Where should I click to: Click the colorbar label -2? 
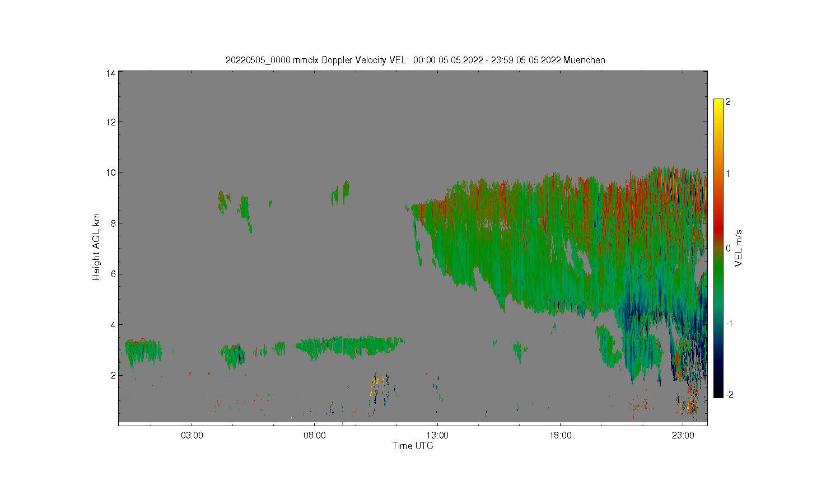(x=730, y=394)
